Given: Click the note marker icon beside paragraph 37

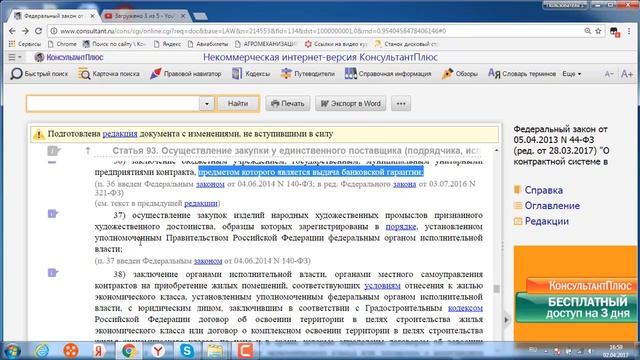Looking at the screenshot, I should point(53,213).
